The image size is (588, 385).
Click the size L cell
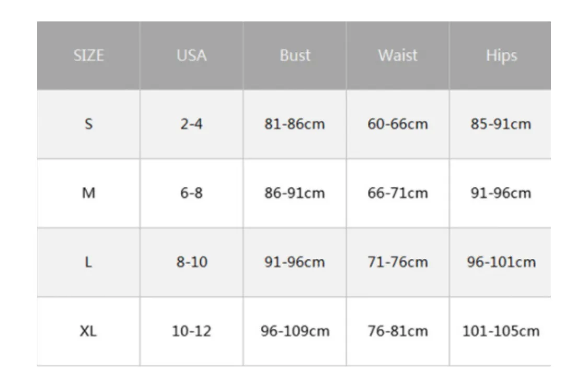click(88, 262)
